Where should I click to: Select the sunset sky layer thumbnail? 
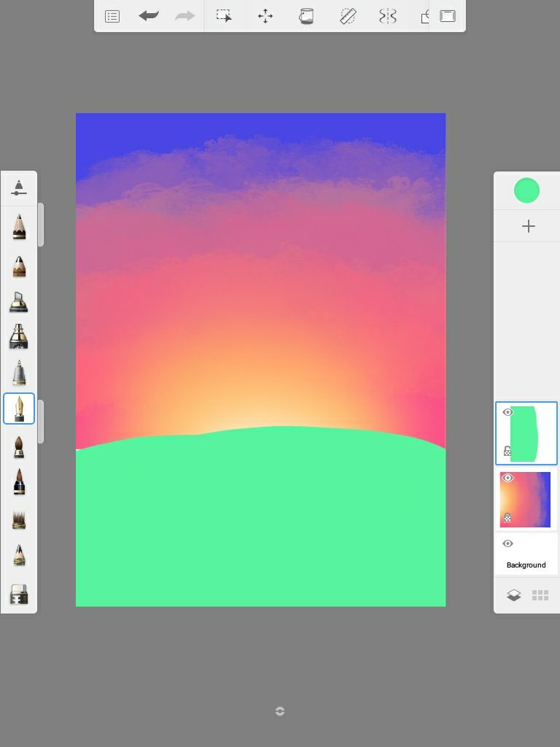point(525,500)
